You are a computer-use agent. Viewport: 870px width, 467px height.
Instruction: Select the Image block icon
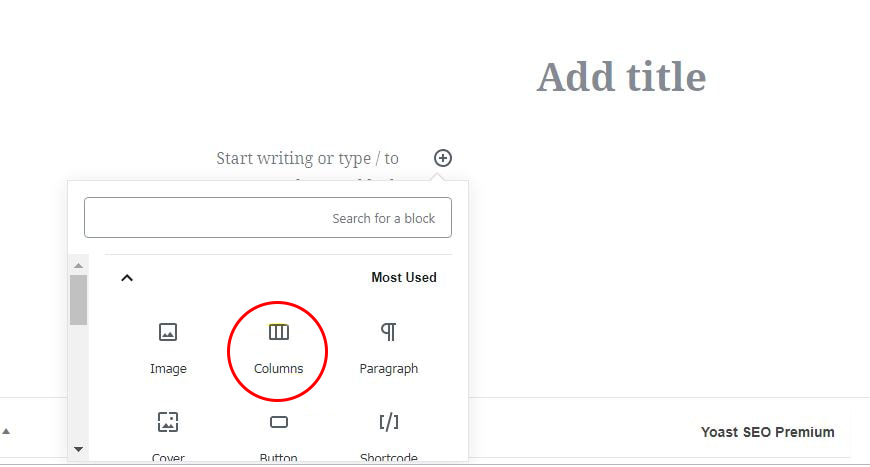tap(168, 332)
